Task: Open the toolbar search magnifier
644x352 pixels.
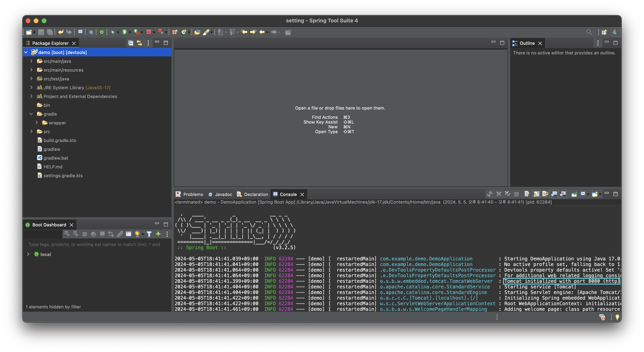Action: coord(589,32)
